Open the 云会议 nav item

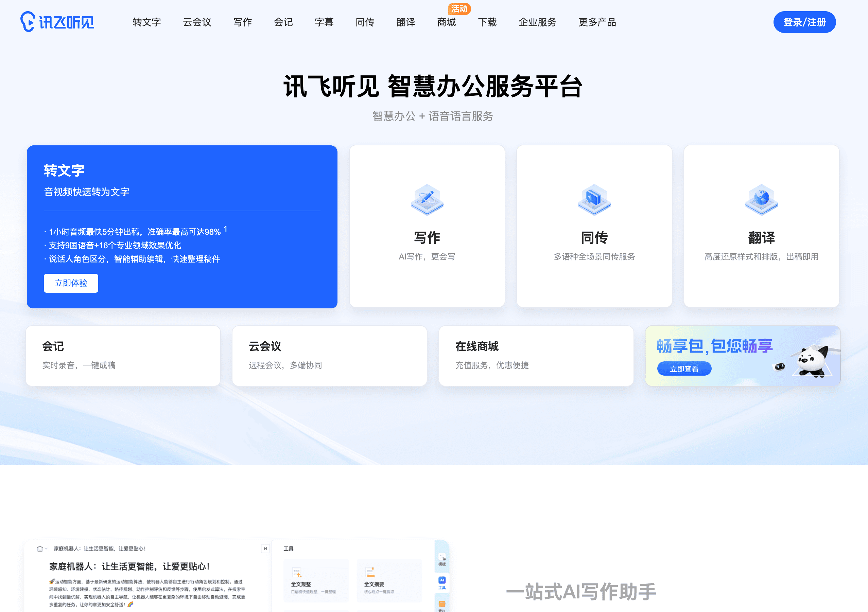[197, 22]
